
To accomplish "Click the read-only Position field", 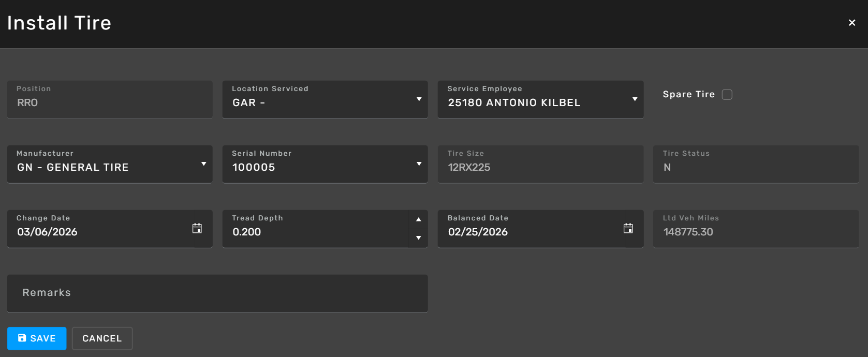I will tap(110, 102).
